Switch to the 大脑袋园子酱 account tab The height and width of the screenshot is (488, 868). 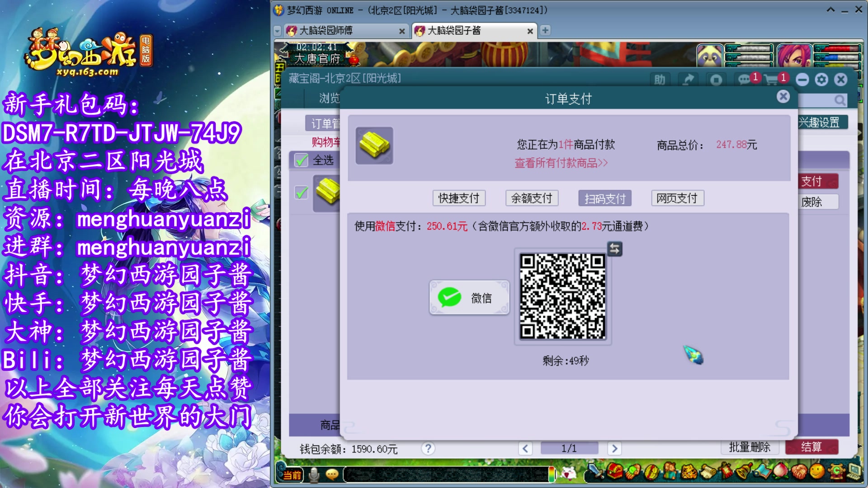[x=474, y=31]
